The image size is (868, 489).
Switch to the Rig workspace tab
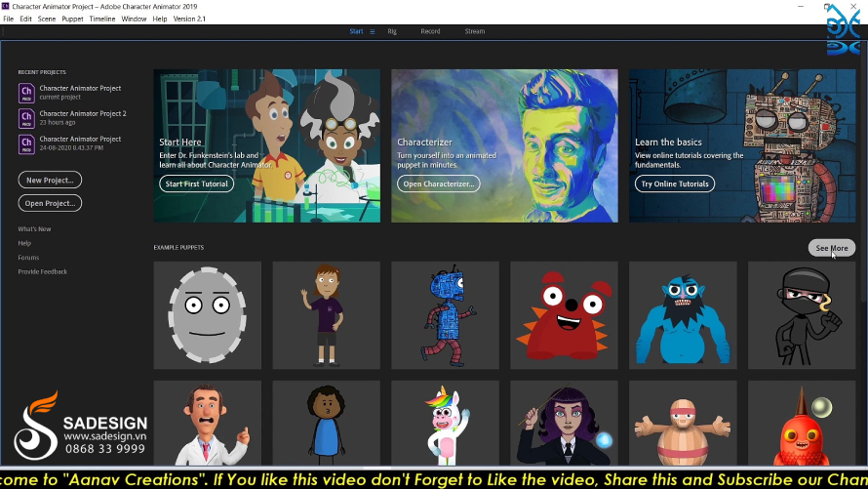tap(392, 31)
